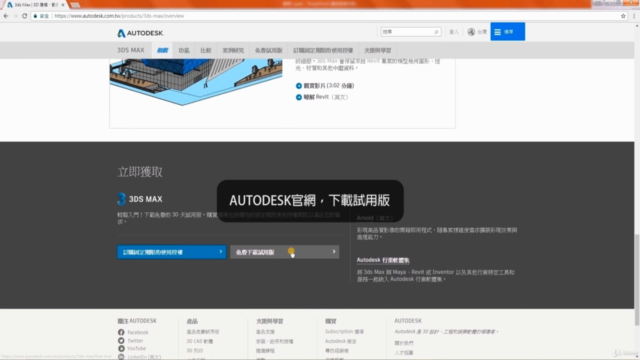Click the vertical page scrollbar thumb
Image resolution: width=640 pixels, height=360 pixels.
[x=637, y=280]
